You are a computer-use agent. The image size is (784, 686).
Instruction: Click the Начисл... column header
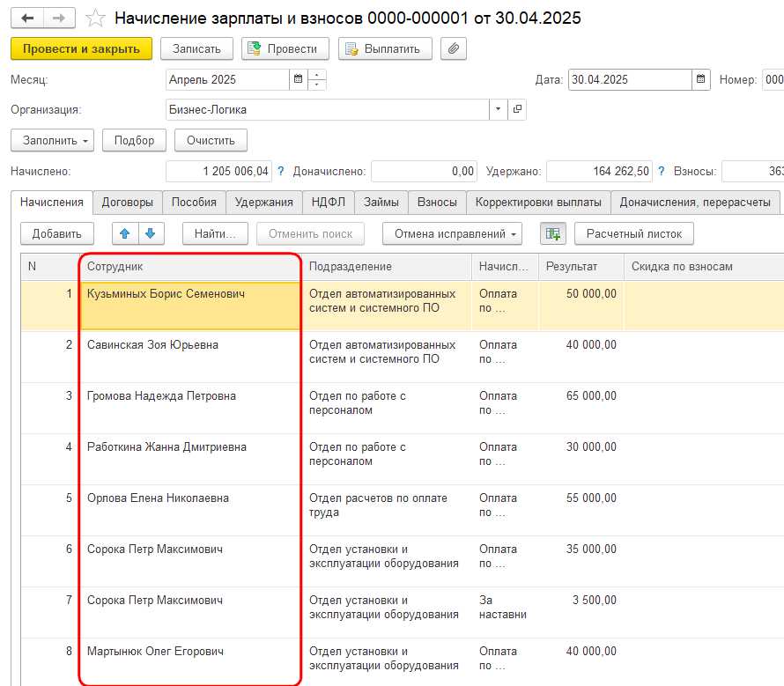point(505,267)
